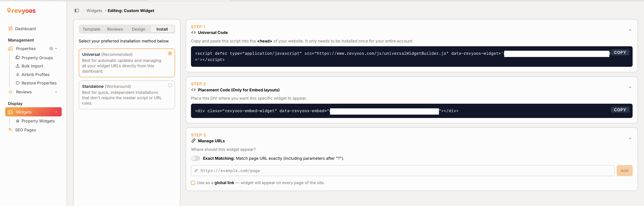Image resolution: width=644 pixels, height=206 pixels.
Task: Click the Airbnb Profiles icon
Action: pyautogui.click(x=18, y=74)
